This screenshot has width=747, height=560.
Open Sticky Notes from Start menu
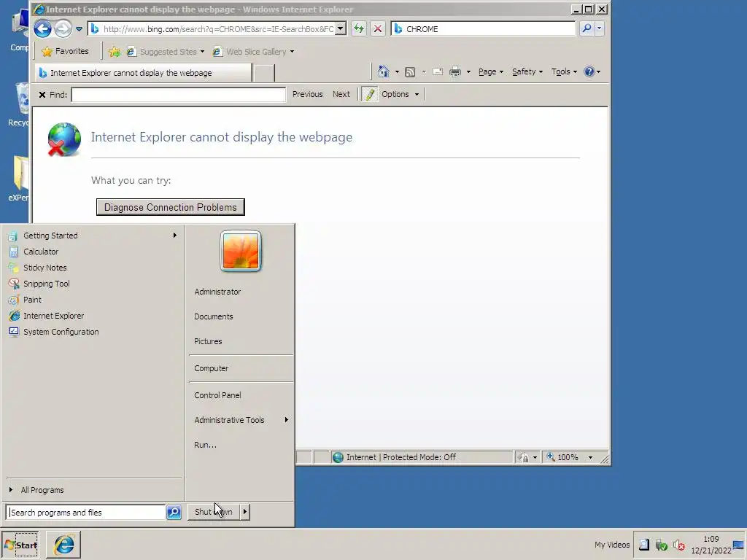click(x=93, y=268)
